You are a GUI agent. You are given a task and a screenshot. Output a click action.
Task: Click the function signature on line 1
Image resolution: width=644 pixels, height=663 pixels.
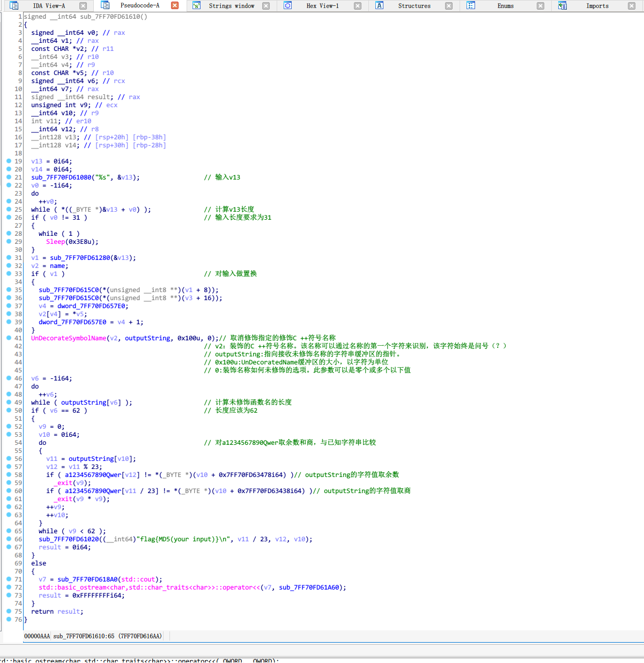[x=86, y=17]
